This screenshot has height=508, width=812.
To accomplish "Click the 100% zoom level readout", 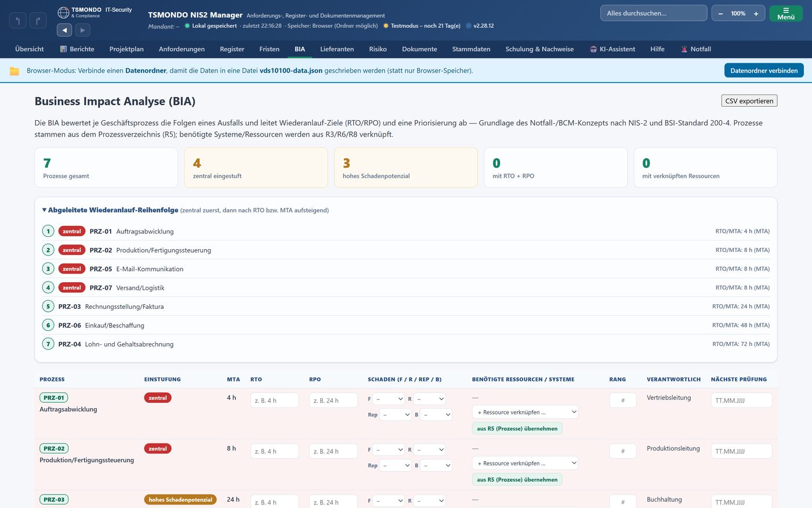I will click(738, 13).
